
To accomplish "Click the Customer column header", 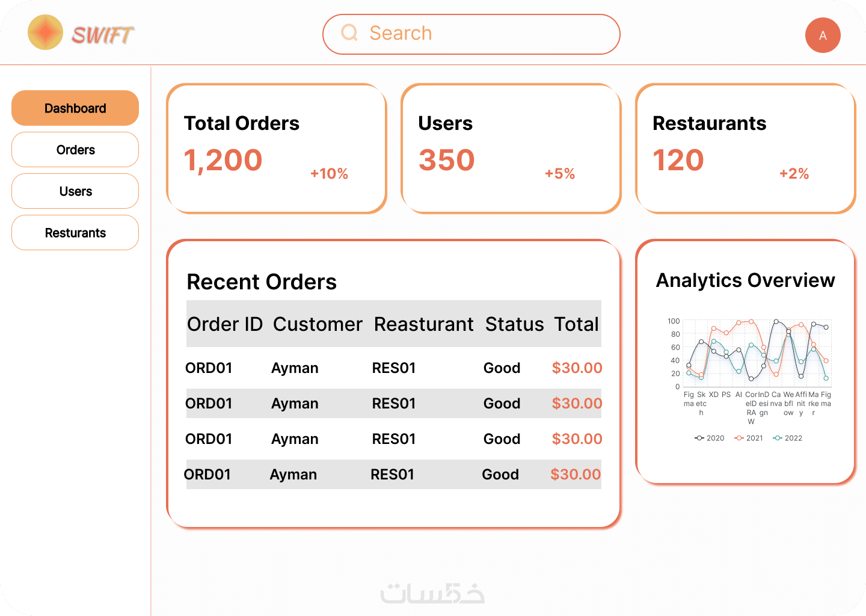I will point(318,324).
